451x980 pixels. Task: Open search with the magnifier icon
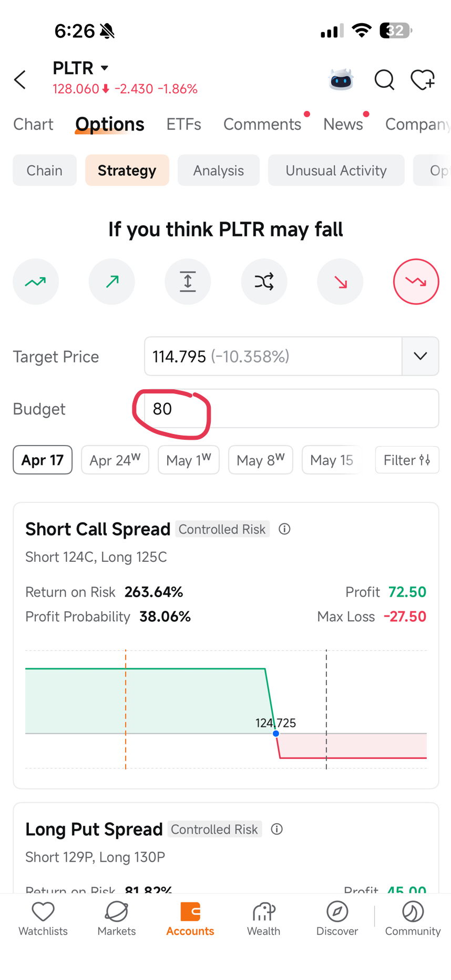pyautogui.click(x=384, y=80)
